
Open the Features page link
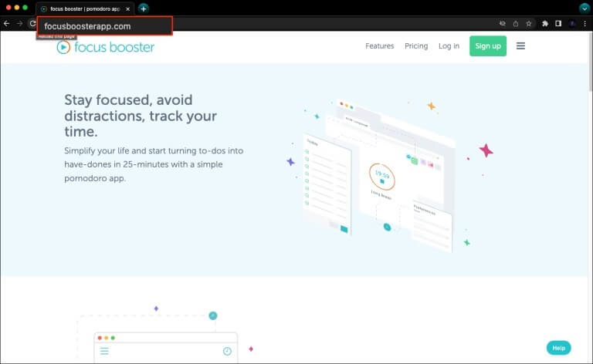click(x=379, y=46)
